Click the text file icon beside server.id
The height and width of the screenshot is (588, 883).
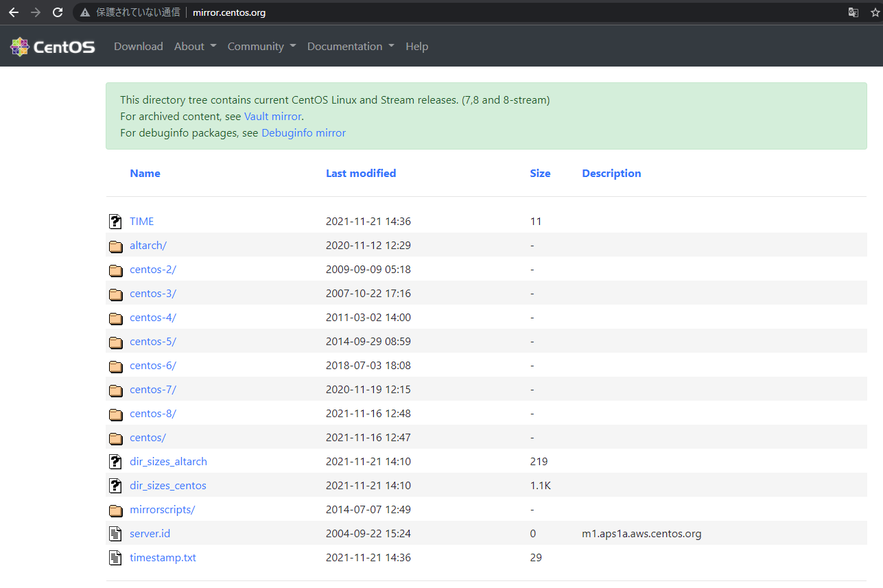click(x=115, y=534)
